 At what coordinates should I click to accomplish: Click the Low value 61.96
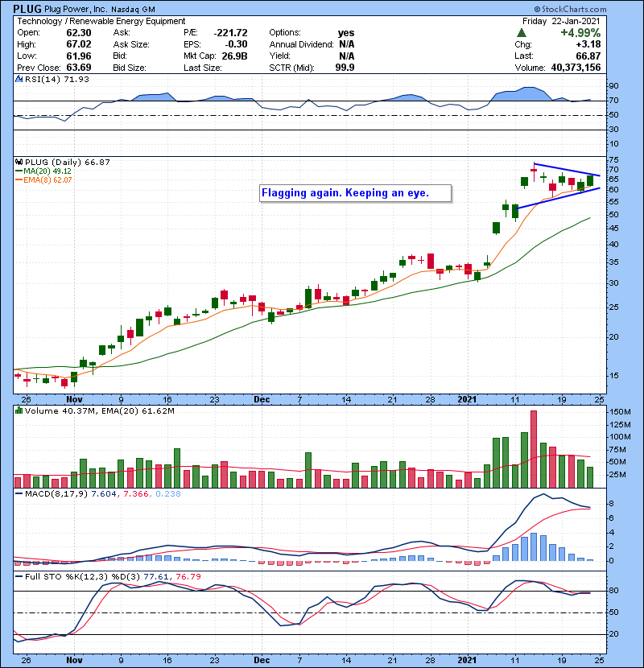pos(79,56)
